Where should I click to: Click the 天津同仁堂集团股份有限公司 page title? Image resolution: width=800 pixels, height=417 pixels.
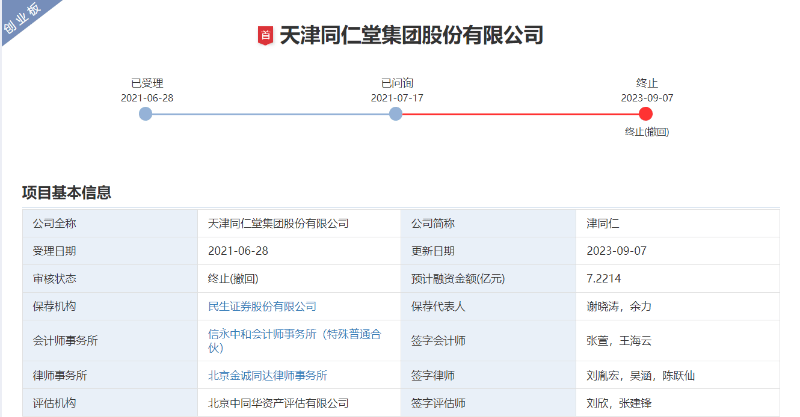pos(411,36)
